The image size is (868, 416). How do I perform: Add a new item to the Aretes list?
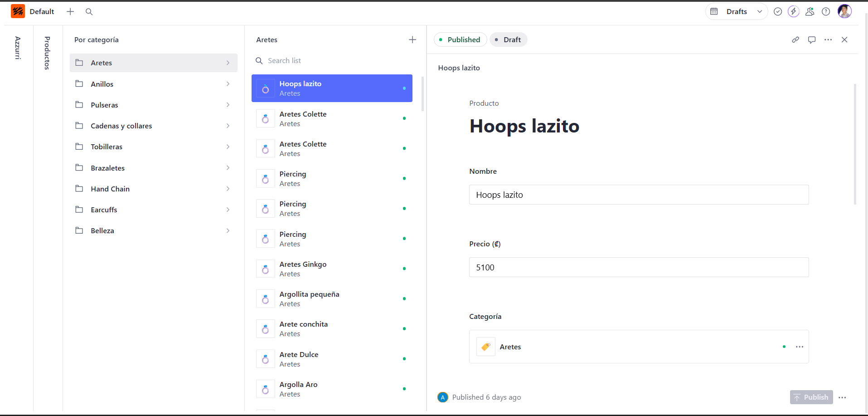tap(412, 40)
